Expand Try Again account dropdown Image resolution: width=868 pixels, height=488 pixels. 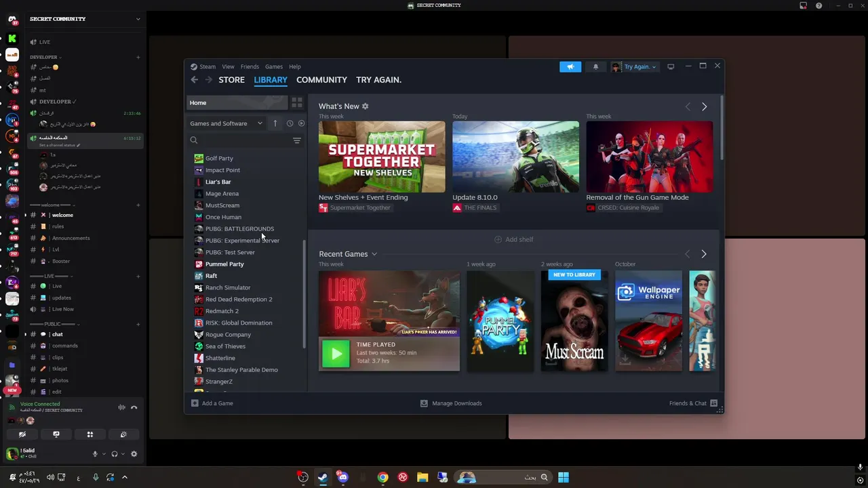click(x=634, y=66)
